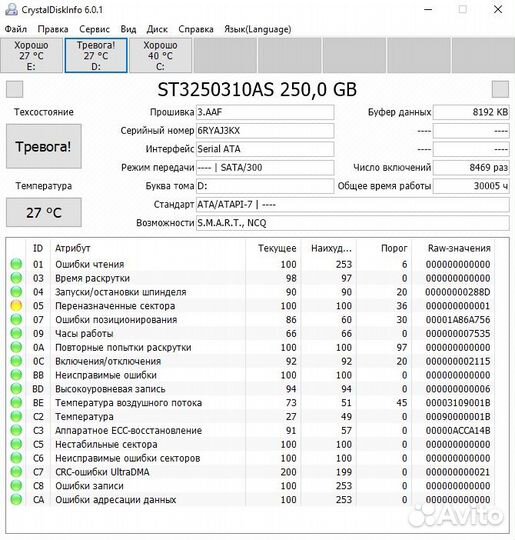
Task: Open the Правка menu
Action: point(53,29)
